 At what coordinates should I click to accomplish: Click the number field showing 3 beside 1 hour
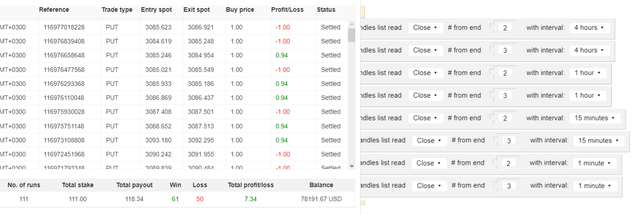[x=505, y=96]
